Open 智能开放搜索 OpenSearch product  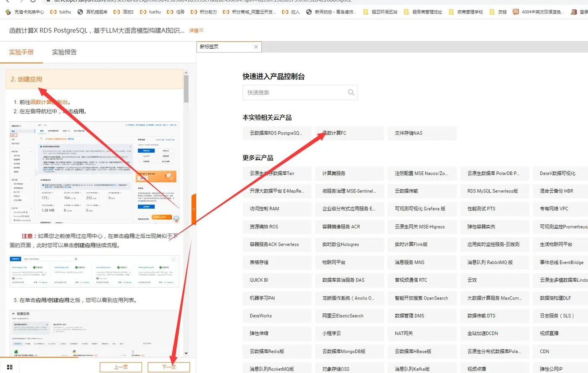(422, 298)
